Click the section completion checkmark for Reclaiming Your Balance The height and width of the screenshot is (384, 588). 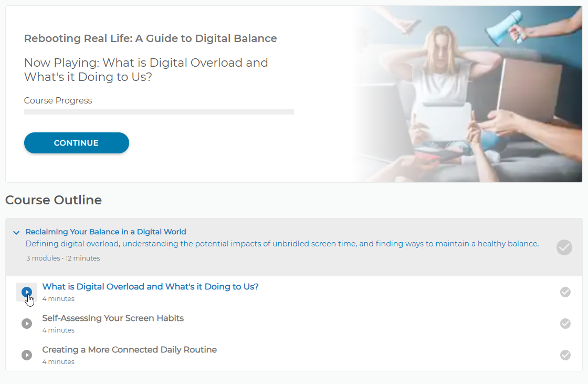(x=564, y=247)
